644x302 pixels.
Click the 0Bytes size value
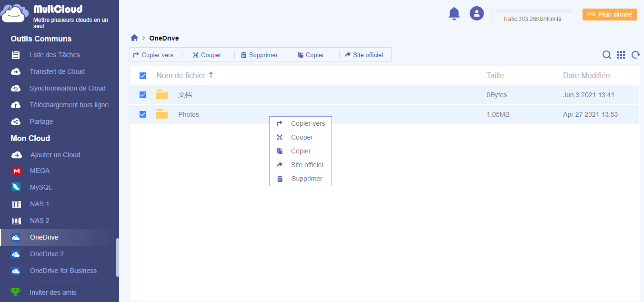pos(497,95)
